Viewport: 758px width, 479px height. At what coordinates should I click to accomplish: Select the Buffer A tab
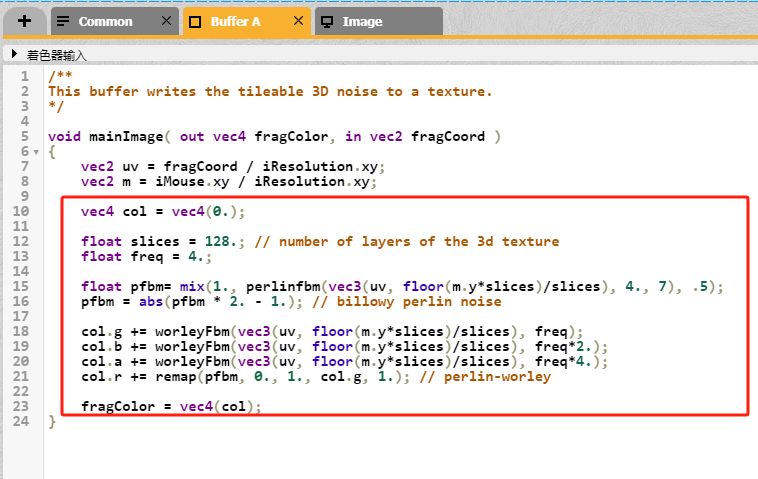tap(236, 21)
